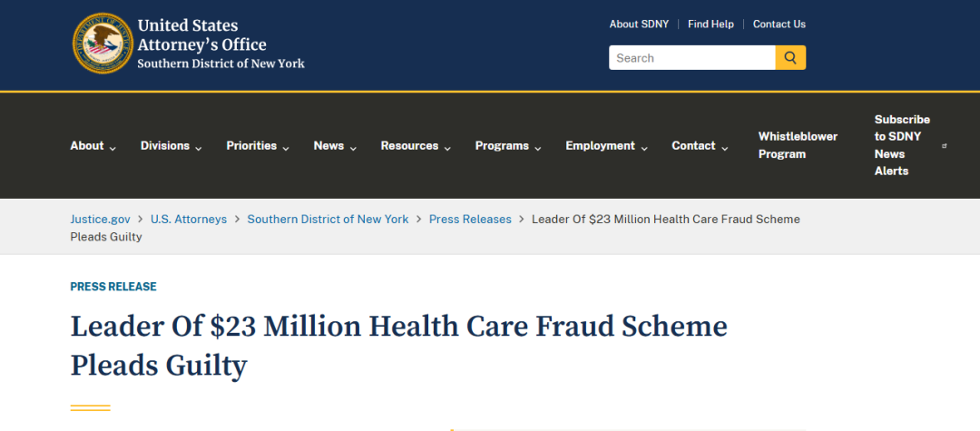Open the News dropdown menu

pos(335,145)
